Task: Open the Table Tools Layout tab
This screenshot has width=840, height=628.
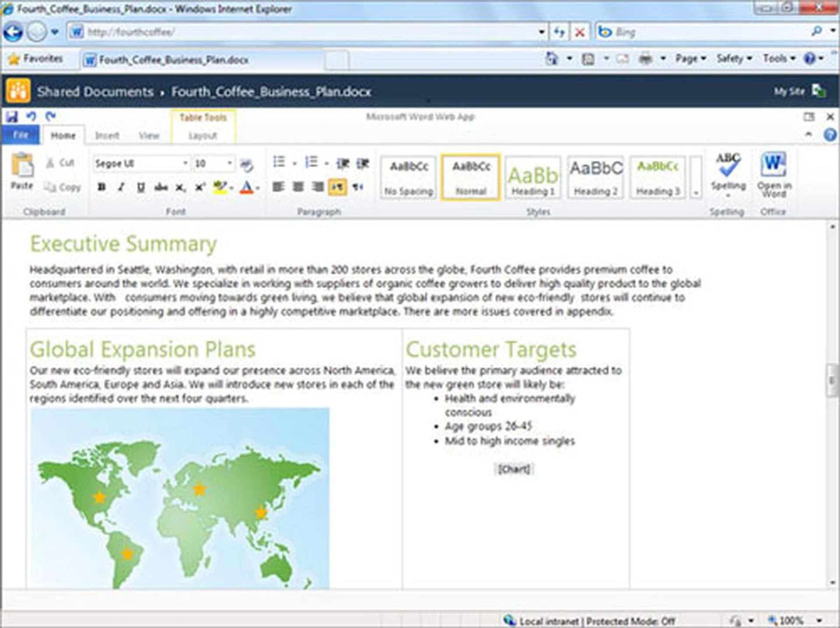Action: coord(203,136)
